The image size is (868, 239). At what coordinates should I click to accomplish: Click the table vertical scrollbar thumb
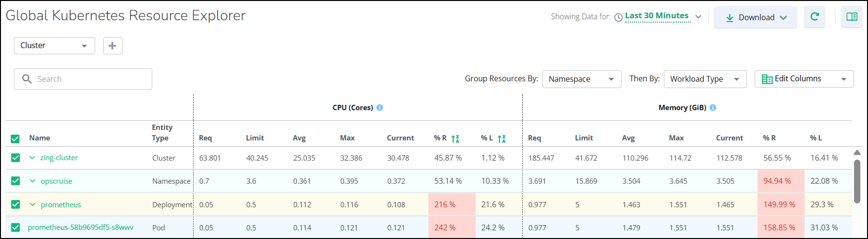coord(857,181)
